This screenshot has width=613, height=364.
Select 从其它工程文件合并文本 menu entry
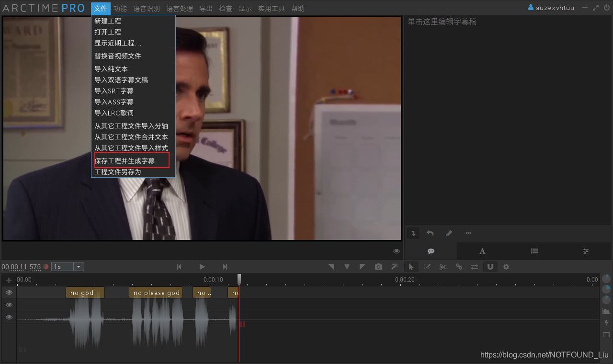coord(133,137)
